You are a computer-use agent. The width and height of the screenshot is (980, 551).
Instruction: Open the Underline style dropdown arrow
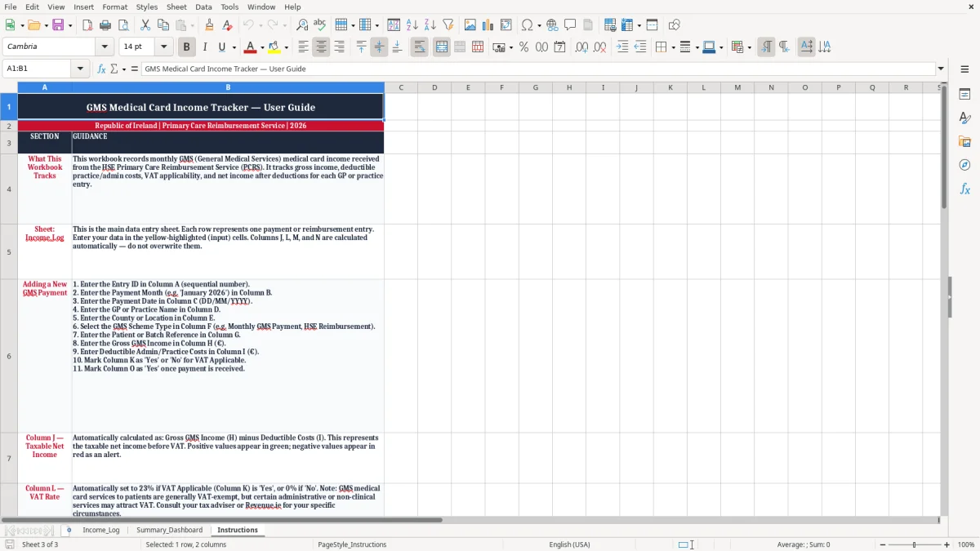tap(234, 47)
